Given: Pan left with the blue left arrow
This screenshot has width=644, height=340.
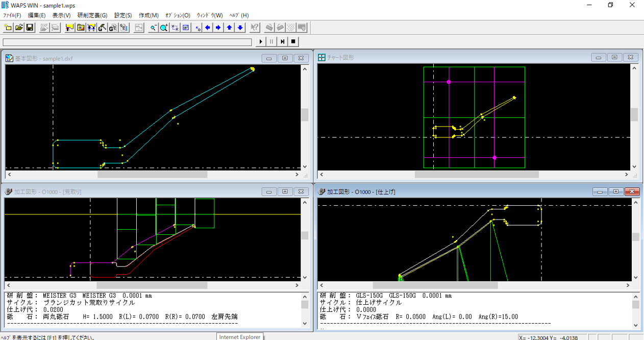Looking at the screenshot, I should (208, 28).
